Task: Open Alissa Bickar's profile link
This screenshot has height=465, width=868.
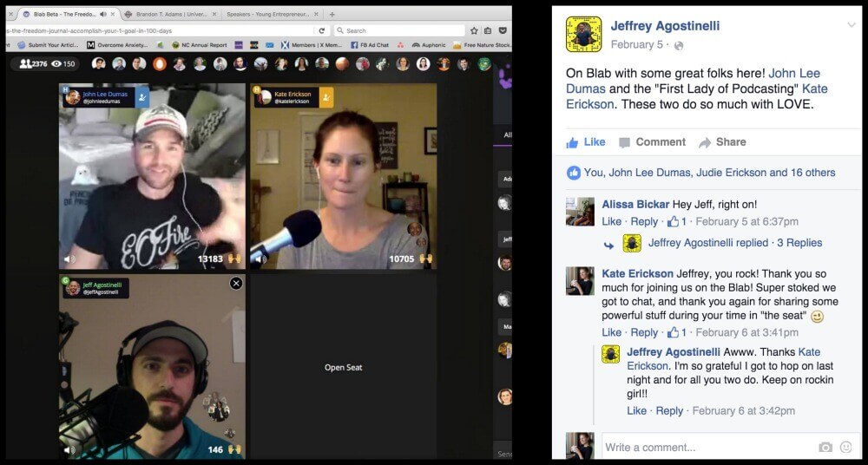Action: (x=635, y=205)
